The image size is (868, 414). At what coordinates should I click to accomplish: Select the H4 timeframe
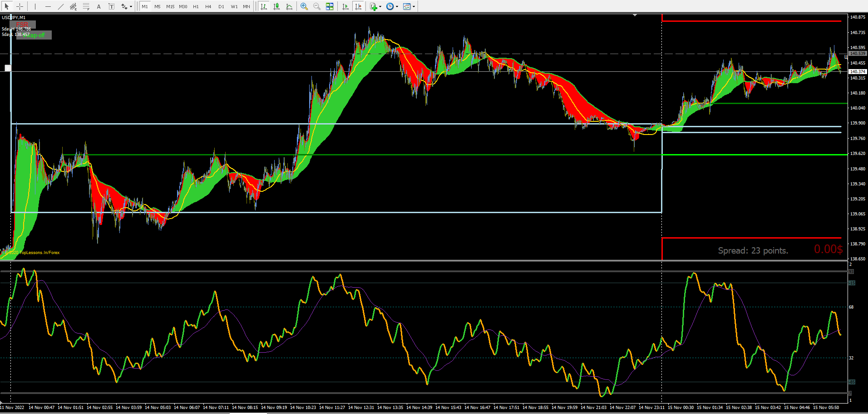pyautogui.click(x=208, y=6)
